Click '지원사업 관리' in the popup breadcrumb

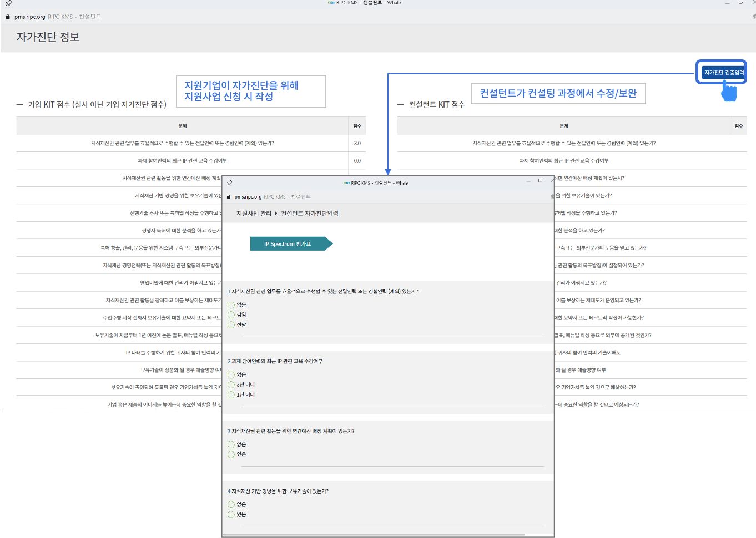click(x=254, y=214)
